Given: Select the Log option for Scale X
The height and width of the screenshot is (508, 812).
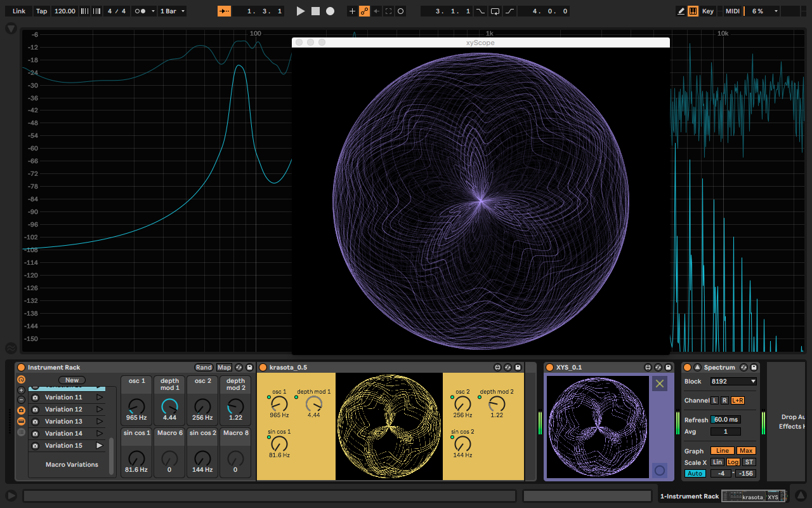Looking at the screenshot, I should (x=733, y=462).
